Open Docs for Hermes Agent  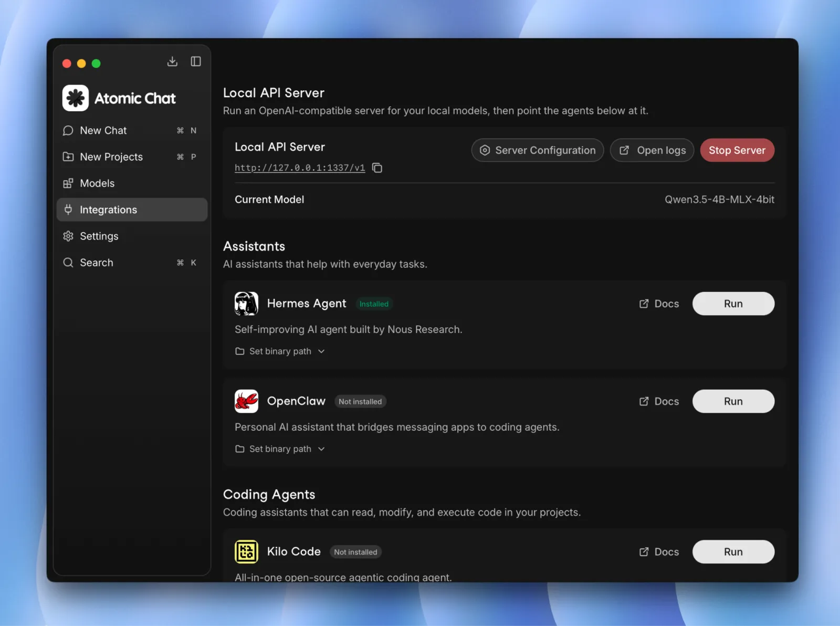click(x=659, y=304)
